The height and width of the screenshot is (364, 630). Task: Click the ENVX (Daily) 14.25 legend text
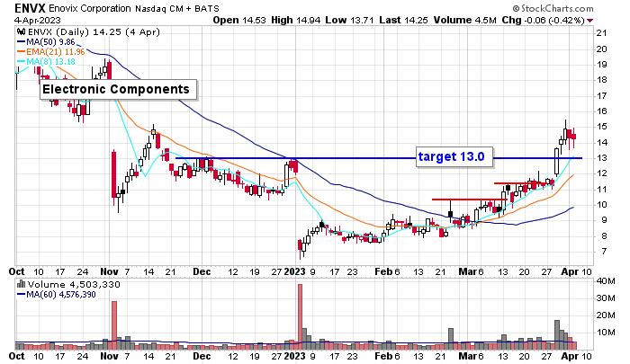[94, 32]
